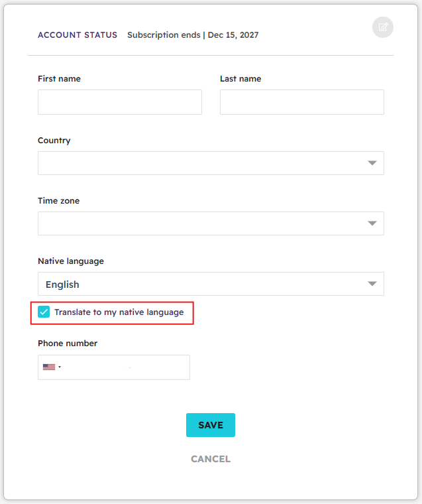Click the tiny caret next to the flag
422x504 pixels.
[60, 367]
